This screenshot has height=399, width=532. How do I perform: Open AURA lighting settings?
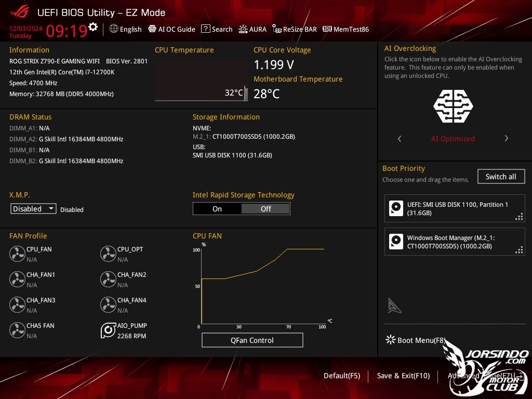tap(252, 29)
